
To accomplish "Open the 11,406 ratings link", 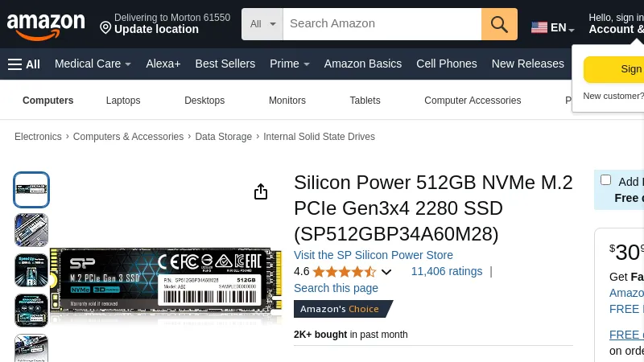I will pyautogui.click(x=446, y=272).
